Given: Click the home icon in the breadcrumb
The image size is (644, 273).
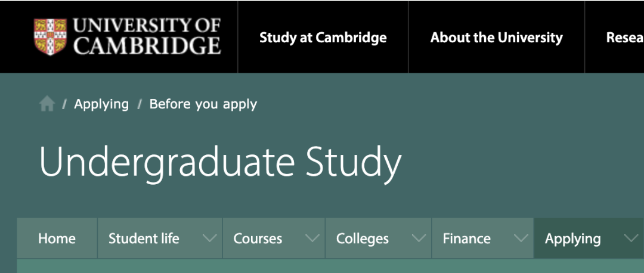Looking at the screenshot, I should click(x=47, y=104).
